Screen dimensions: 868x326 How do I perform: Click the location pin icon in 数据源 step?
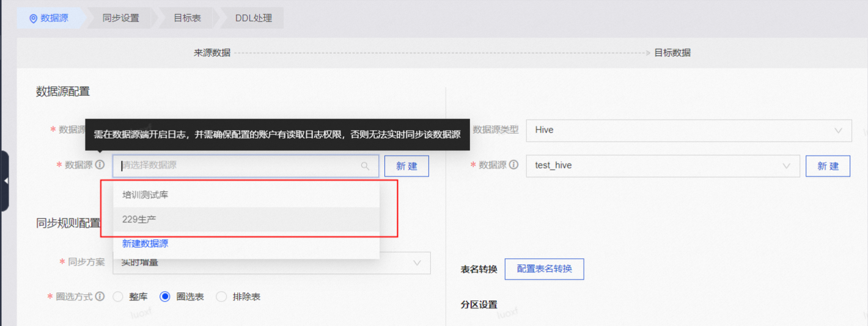[x=33, y=18]
